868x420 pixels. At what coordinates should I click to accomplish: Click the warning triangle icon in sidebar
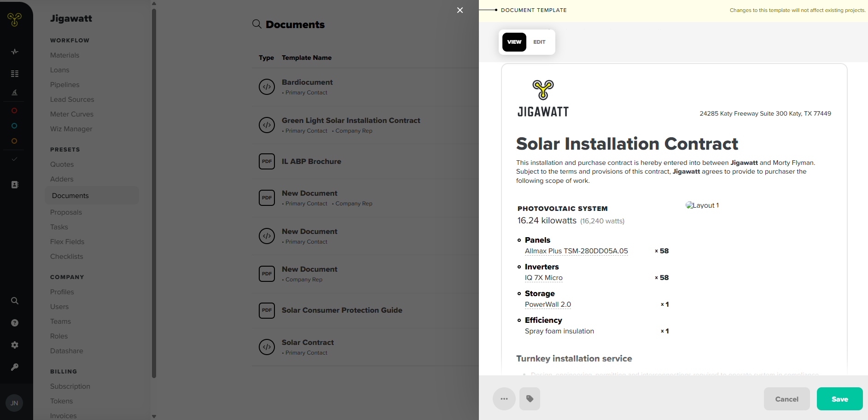(x=15, y=93)
